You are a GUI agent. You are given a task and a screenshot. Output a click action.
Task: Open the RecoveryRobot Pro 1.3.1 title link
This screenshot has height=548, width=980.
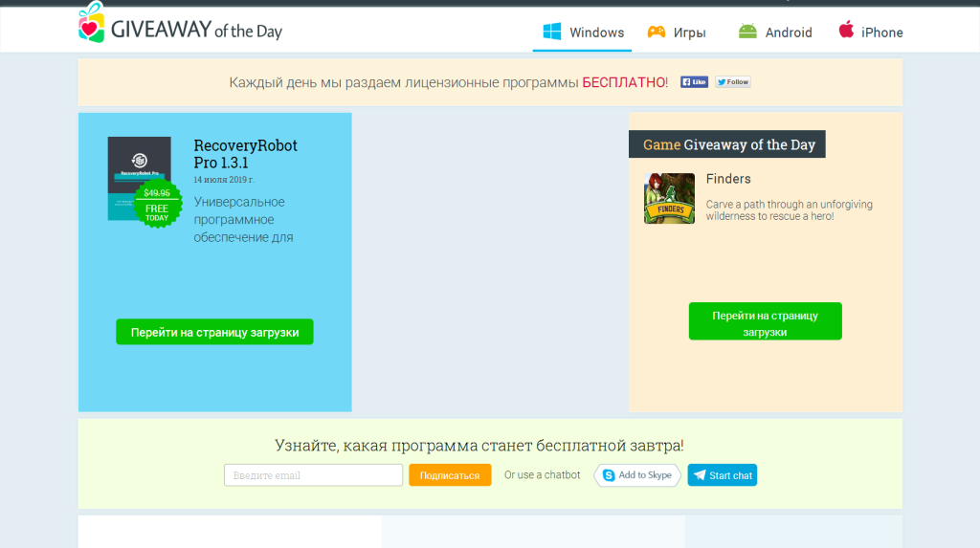coord(245,154)
